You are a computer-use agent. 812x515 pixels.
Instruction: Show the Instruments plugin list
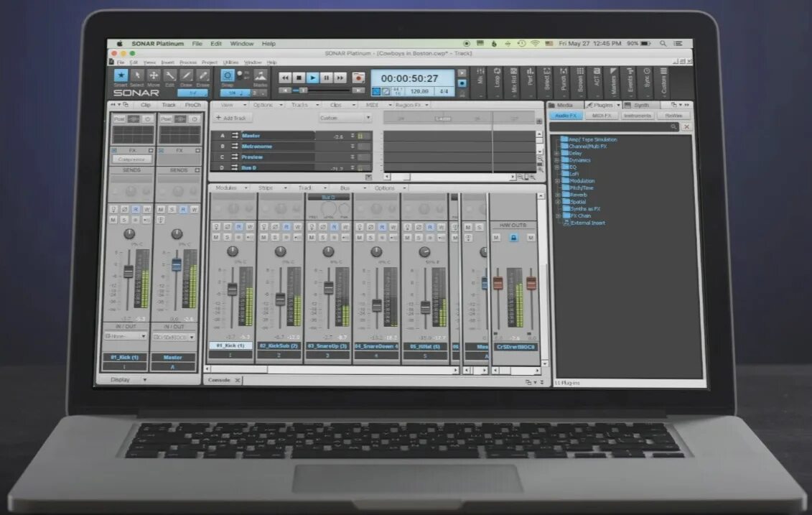pos(638,116)
